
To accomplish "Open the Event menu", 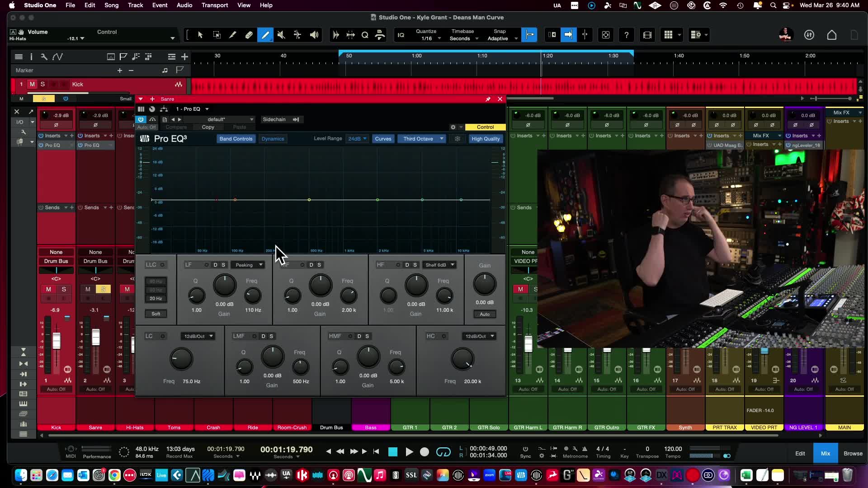I will point(160,5).
